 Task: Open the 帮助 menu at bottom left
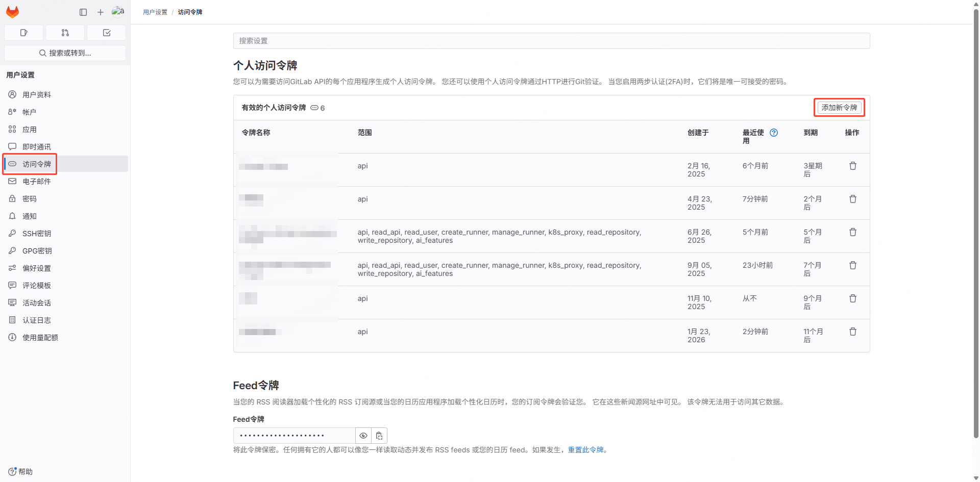(x=20, y=472)
